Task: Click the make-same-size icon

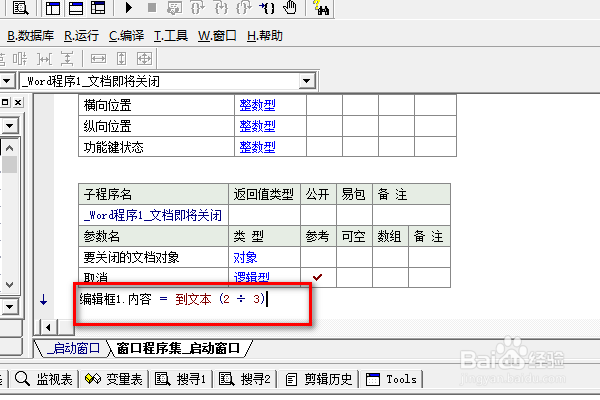Action: pyautogui.click(x=144, y=59)
